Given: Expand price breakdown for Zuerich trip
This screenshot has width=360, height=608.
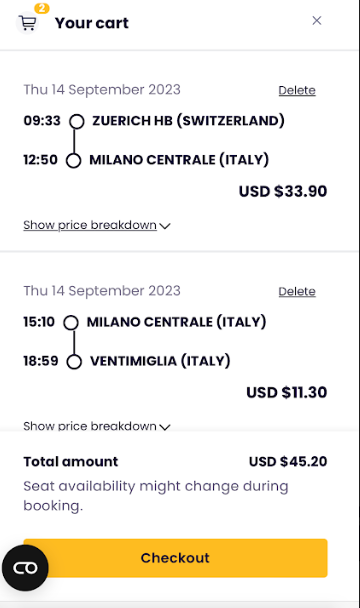Looking at the screenshot, I should coord(90,225).
